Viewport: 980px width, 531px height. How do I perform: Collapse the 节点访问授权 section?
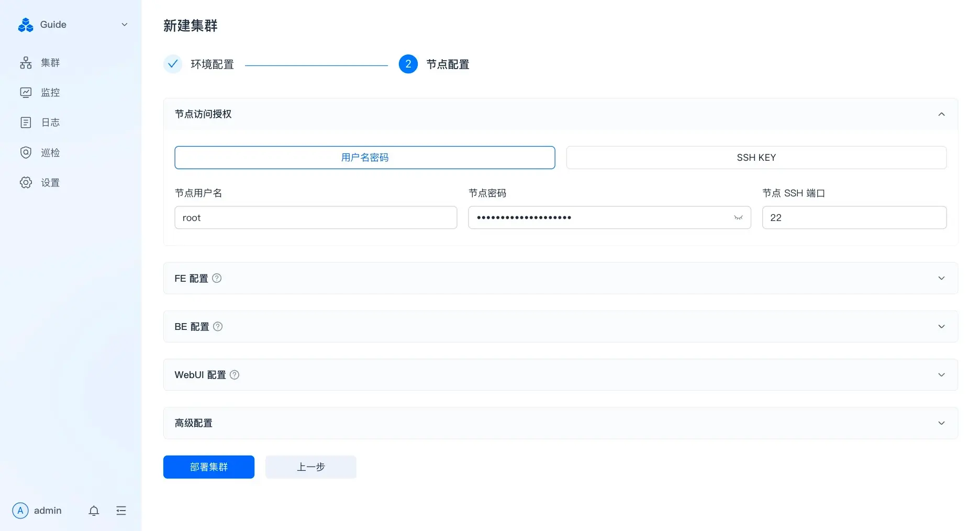(x=941, y=114)
